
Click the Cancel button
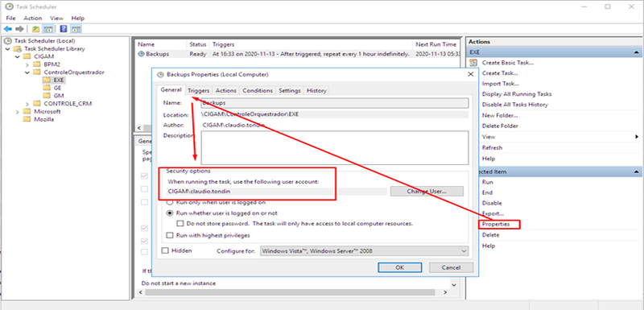click(452, 267)
